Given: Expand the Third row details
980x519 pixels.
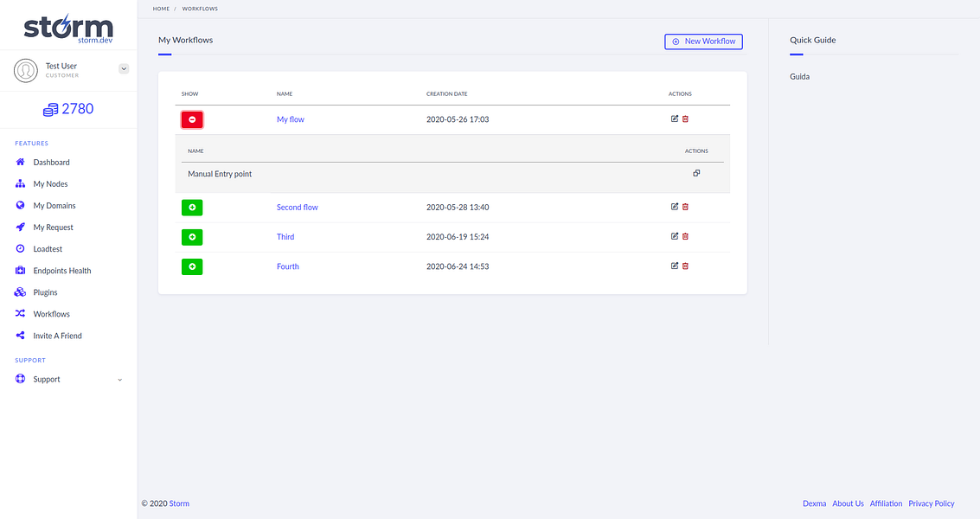Looking at the screenshot, I should click(192, 237).
